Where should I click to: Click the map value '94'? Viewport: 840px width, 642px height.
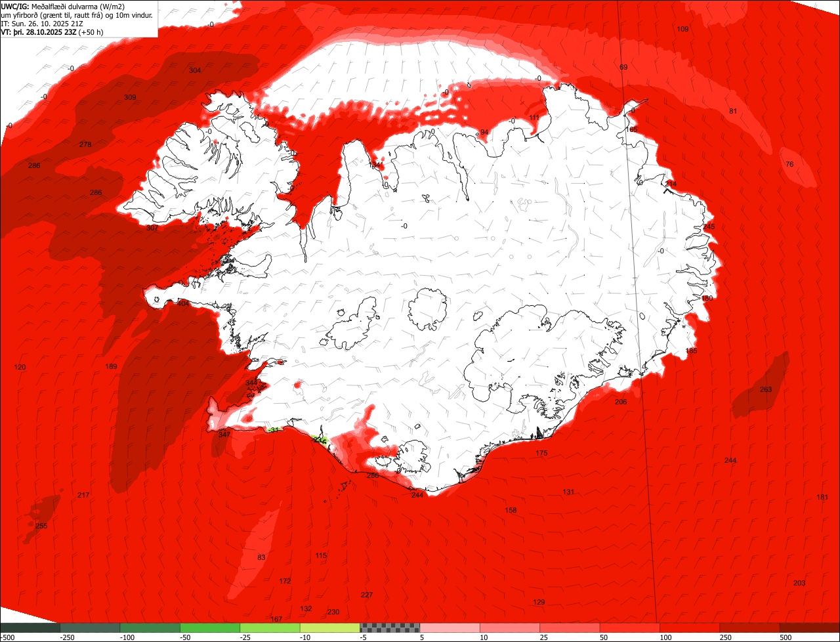point(484,132)
